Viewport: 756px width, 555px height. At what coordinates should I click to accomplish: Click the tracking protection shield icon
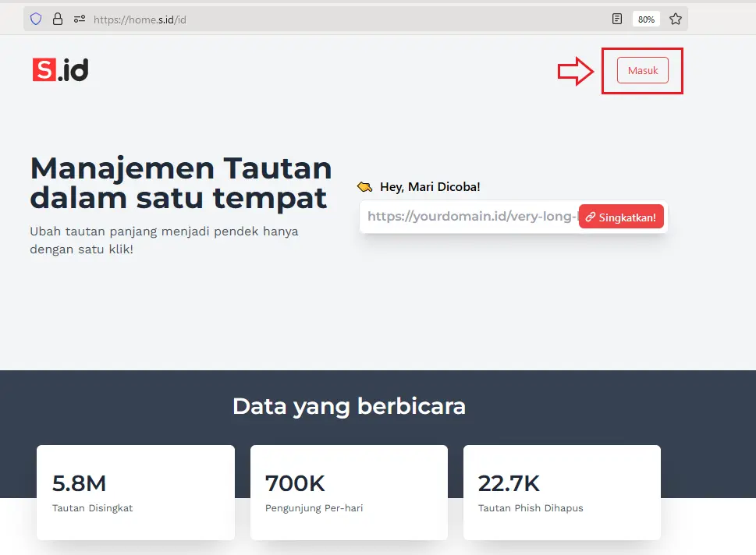point(36,19)
